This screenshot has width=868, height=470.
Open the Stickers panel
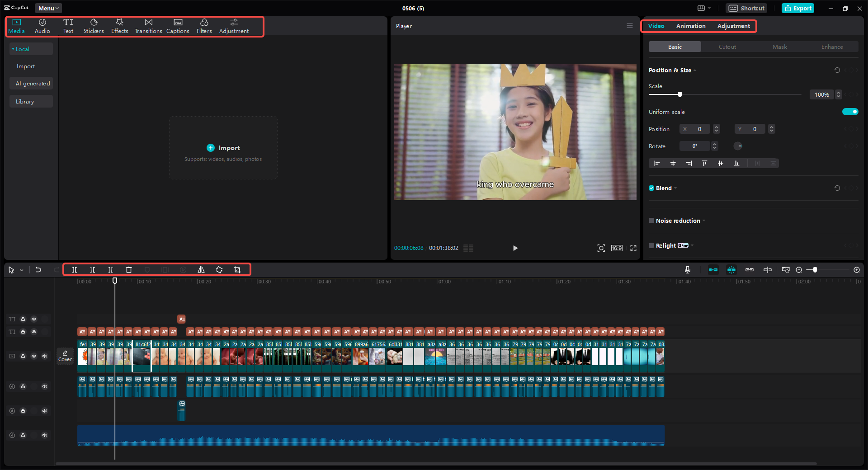pos(94,26)
